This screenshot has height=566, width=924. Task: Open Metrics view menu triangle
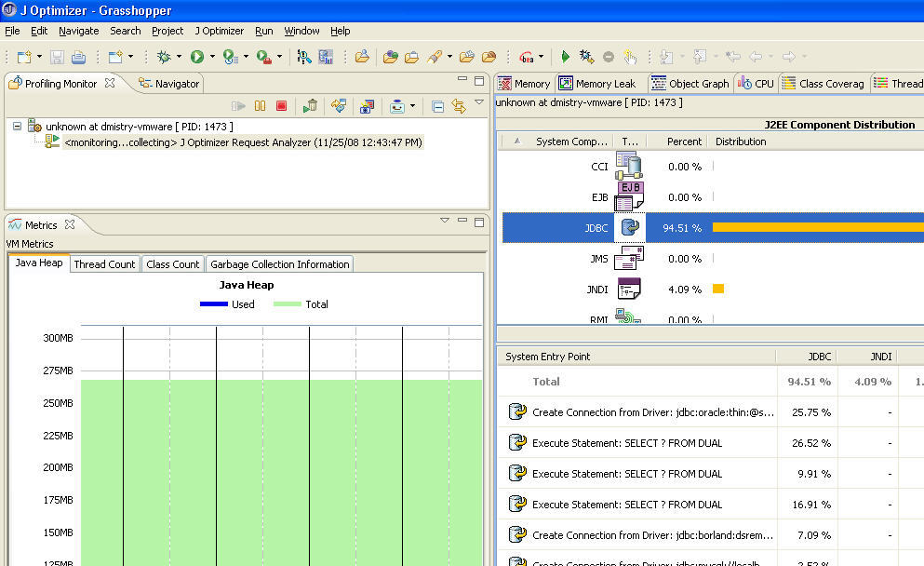point(445,220)
